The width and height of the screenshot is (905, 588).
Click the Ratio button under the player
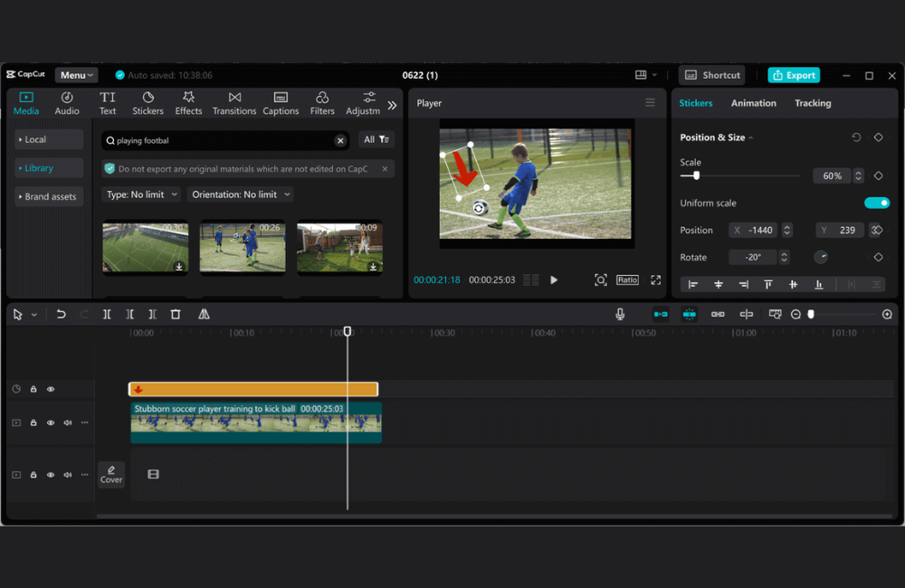point(627,280)
